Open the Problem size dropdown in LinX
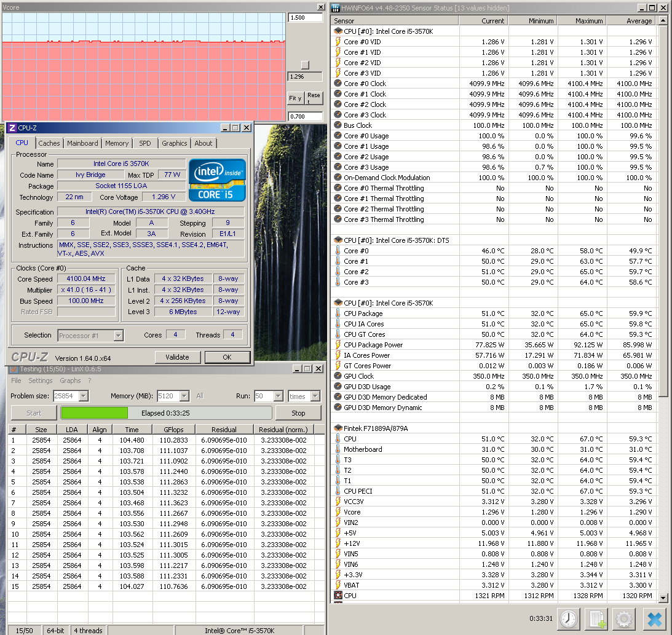The width and height of the screenshot is (672, 635). click(84, 396)
